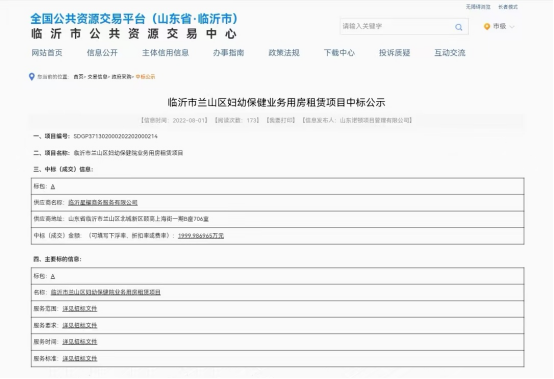Expand the 市级 region dropdown arrow
Screen dimensions: 554x379
tap(512, 27)
